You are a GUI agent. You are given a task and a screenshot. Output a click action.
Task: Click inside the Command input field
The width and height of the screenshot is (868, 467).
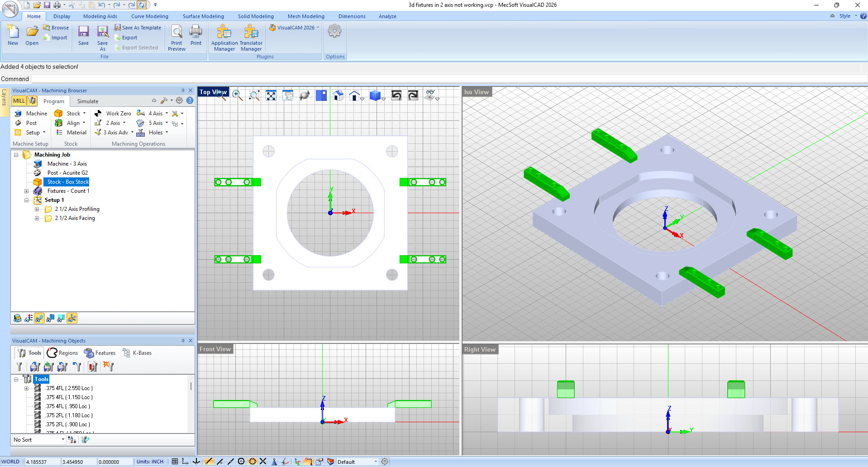tap(181, 78)
